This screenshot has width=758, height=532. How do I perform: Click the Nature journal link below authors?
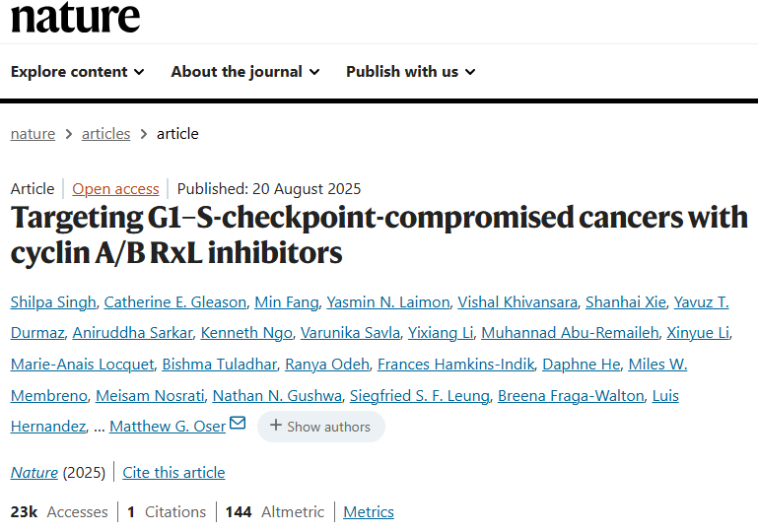point(34,472)
